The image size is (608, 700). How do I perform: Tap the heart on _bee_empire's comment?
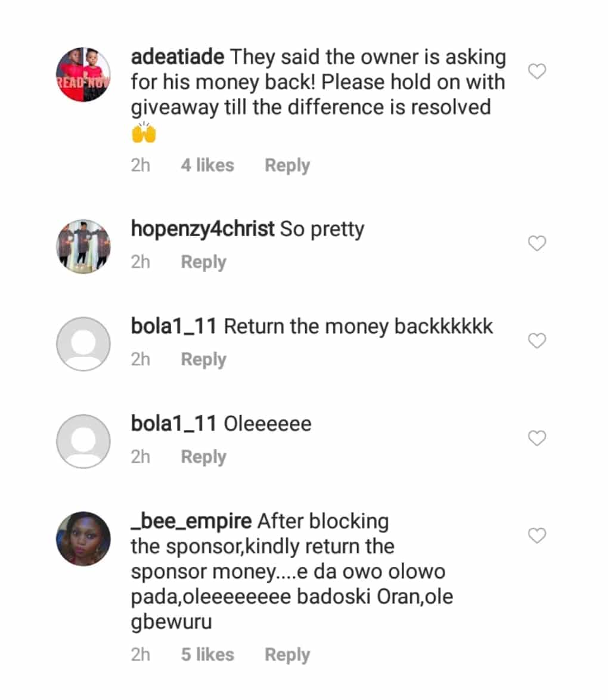pos(538,536)
